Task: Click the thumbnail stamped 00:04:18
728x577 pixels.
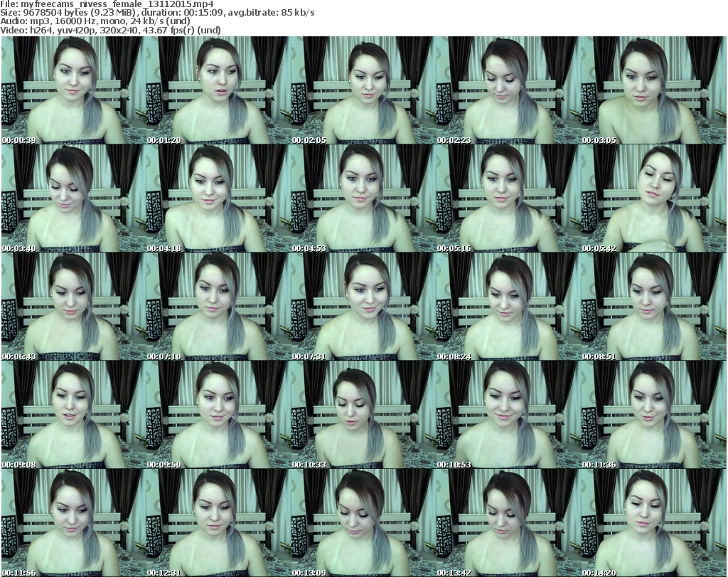Action: (x=219, y=198)
